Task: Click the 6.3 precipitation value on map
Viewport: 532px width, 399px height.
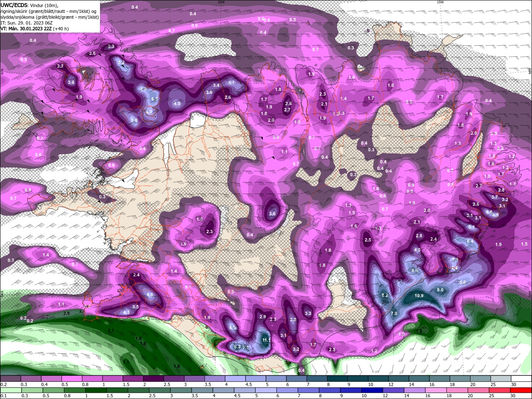Action: [x=155, y=99]
